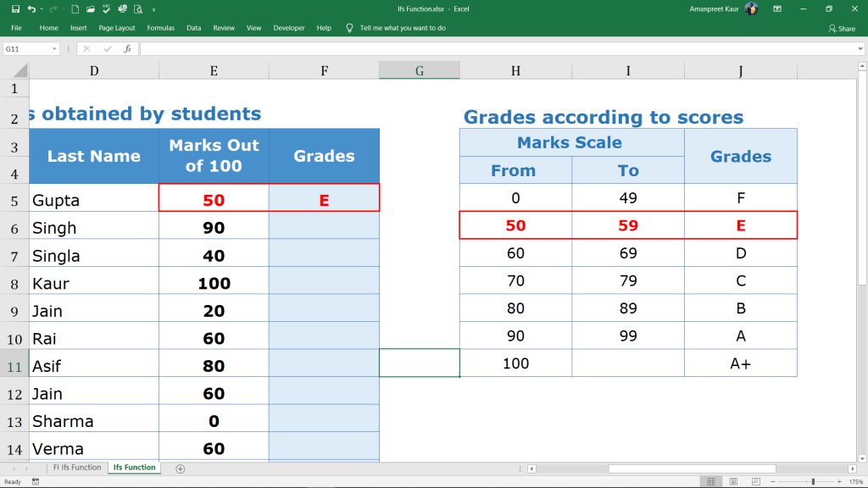Select the Save icon on Quick Access Toolbar
The width and height of the screenshot is (868, 488).
point(15,8)
